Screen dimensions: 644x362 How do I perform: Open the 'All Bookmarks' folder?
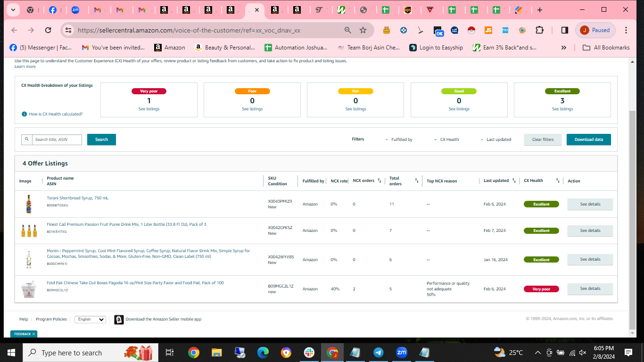(x=606, y=48)
